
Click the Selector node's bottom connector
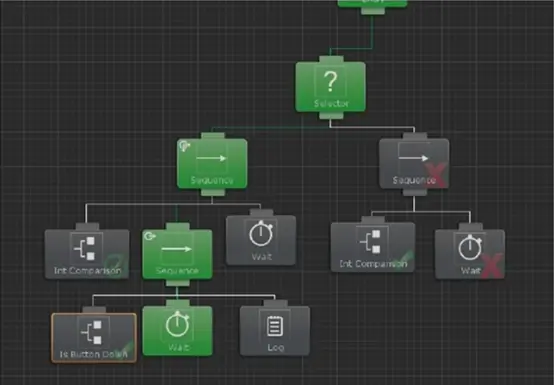click(x=331, y=116)
